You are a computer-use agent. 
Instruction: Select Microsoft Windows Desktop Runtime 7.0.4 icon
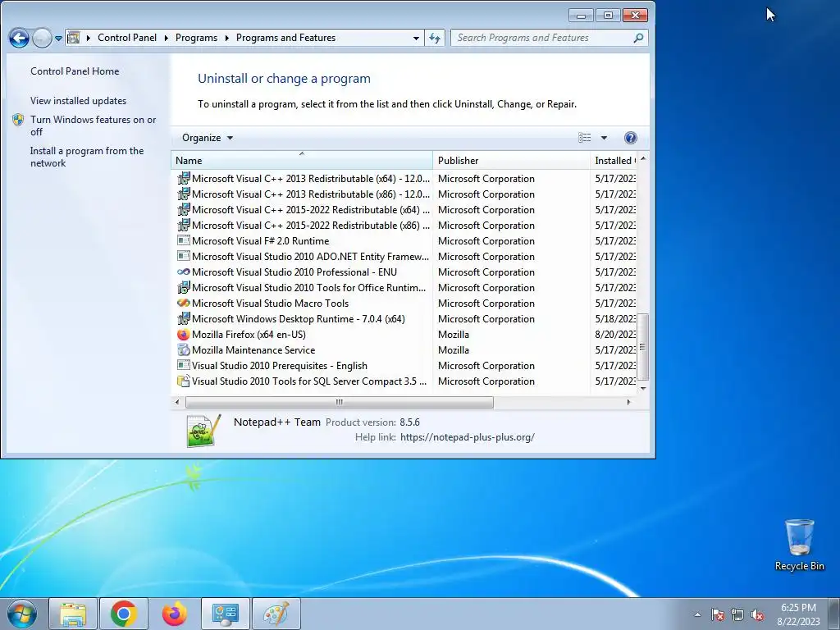click(x=183, y=318)
